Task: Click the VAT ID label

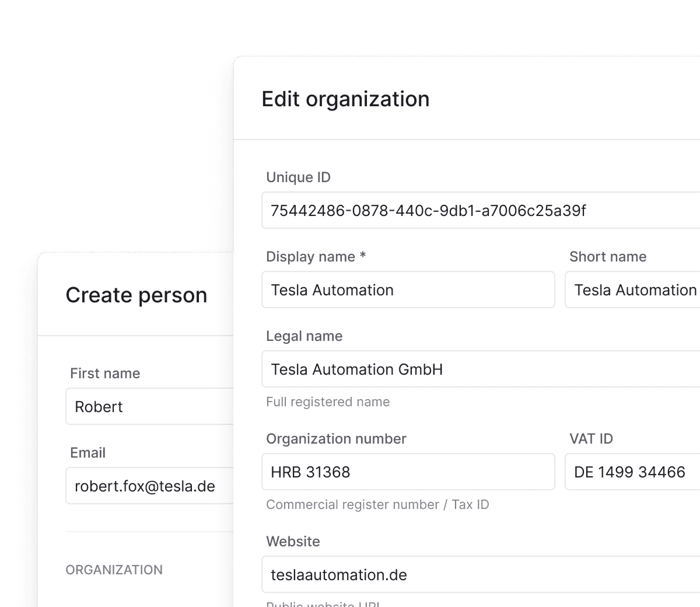Action: [591, 439]
